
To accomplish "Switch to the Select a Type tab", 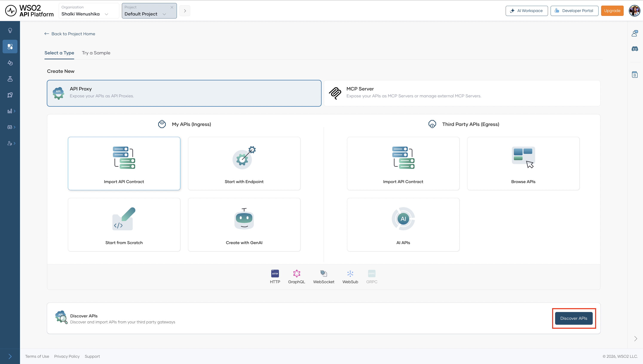I will click(x=59, y=53).
